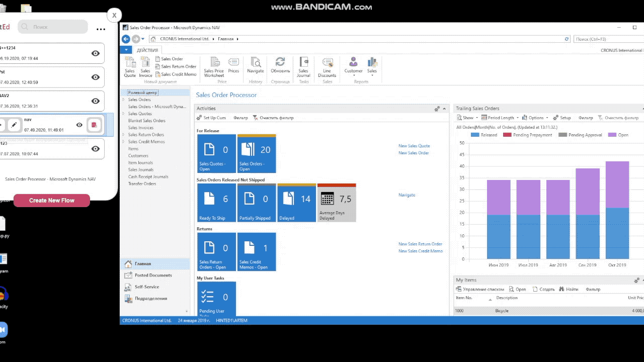Screen dimensions: 644x362
Task: Clear filter in the Activities part
Action: (273, 118)
